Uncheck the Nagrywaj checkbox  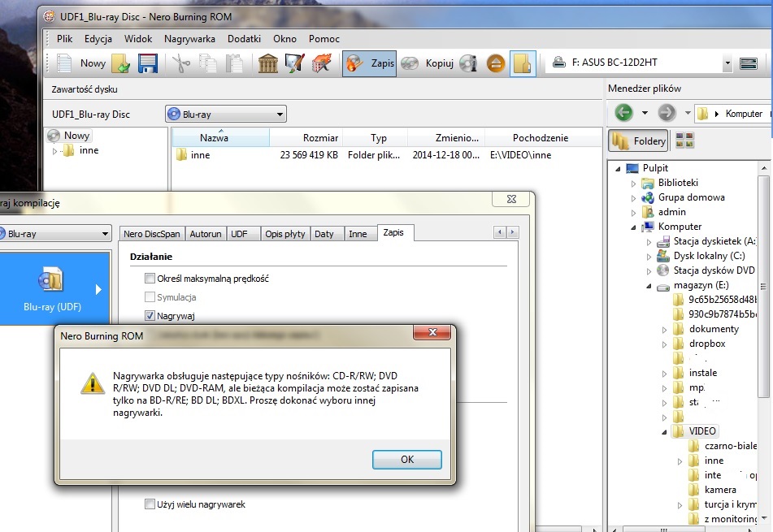coord(150,315)
